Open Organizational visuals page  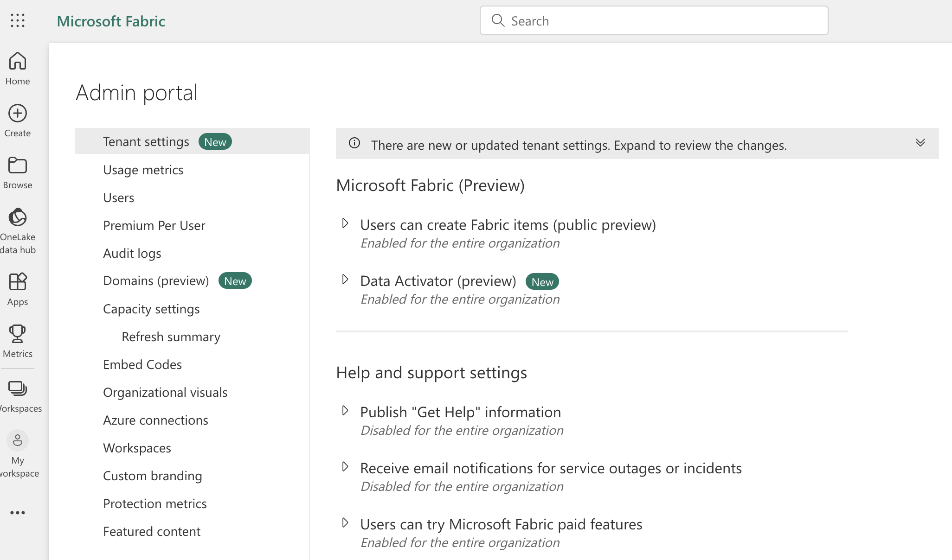coord(165,392)
